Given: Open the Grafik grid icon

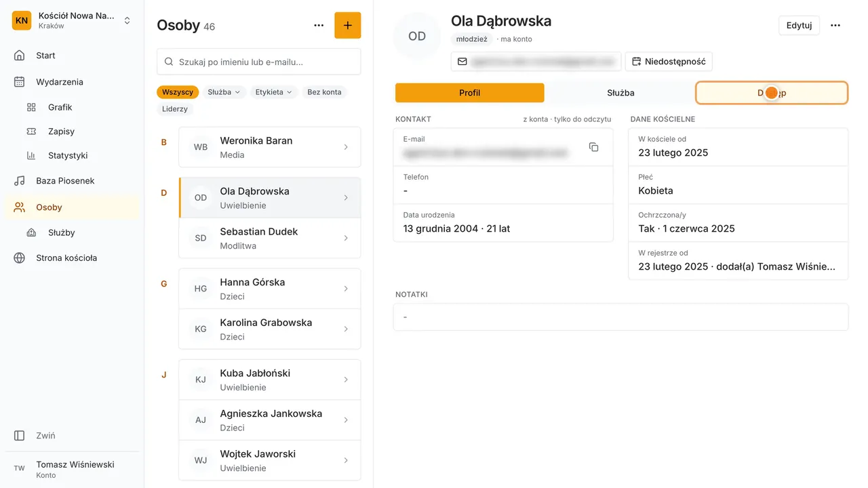Looking at the screenshot, I should coord(31,107).
